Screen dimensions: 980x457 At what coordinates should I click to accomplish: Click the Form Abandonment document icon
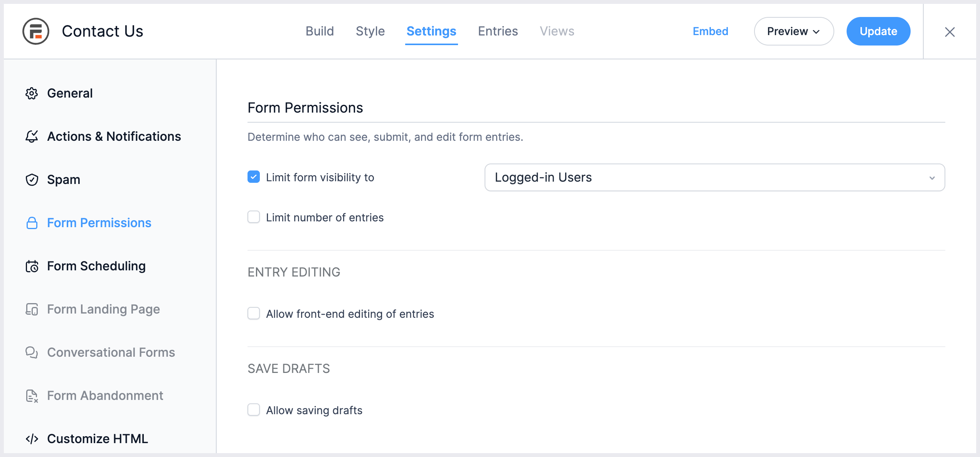pos(32,396)
